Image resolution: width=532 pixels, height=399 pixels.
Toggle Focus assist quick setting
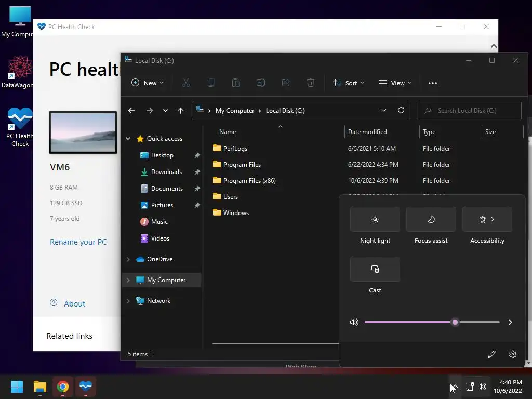(431, 219)
